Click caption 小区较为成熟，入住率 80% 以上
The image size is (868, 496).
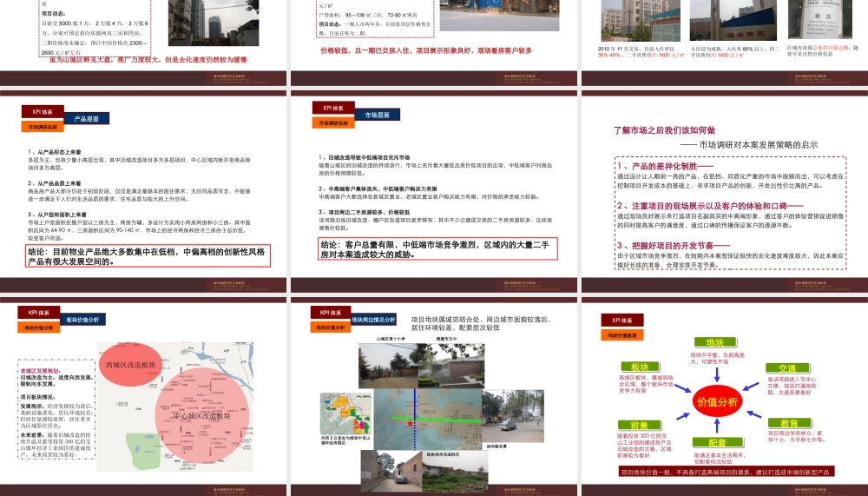(x=735, y=52)
